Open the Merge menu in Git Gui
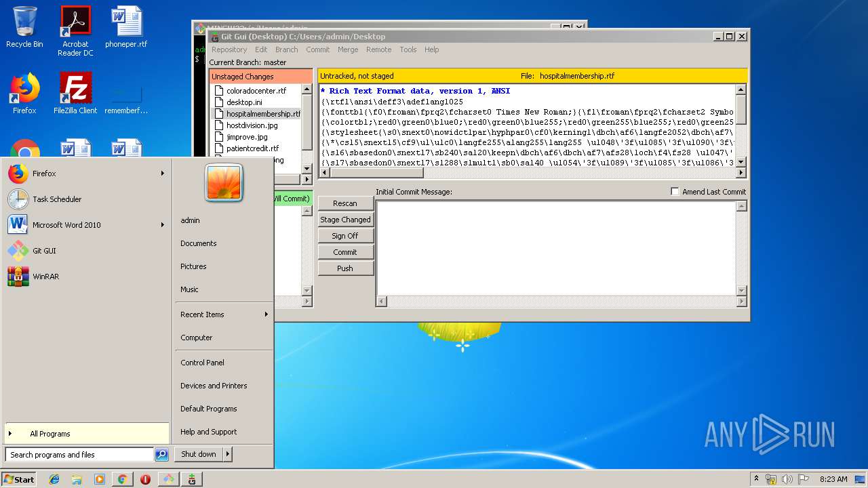Viewport: 868px width, 488px height. pos(348,49)
